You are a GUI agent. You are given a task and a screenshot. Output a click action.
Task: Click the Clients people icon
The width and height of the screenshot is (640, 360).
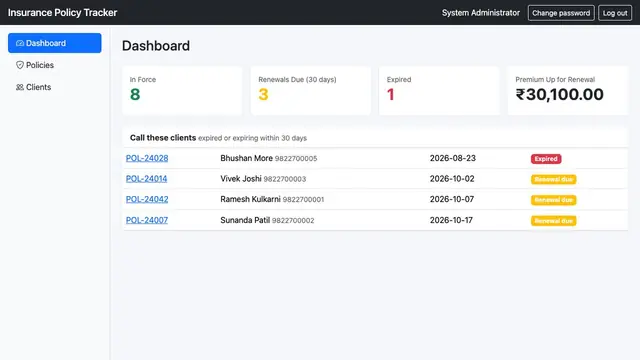pyautogui.click(x=20, y=87)
